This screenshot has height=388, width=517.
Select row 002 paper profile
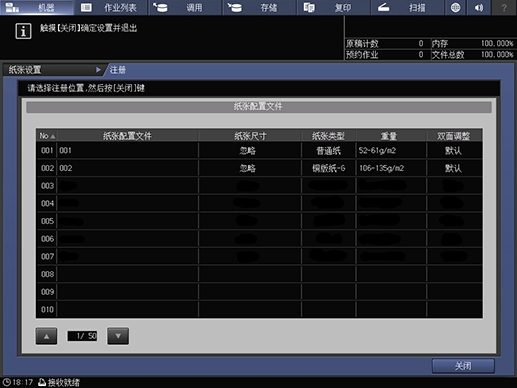(x=259, y=168)
